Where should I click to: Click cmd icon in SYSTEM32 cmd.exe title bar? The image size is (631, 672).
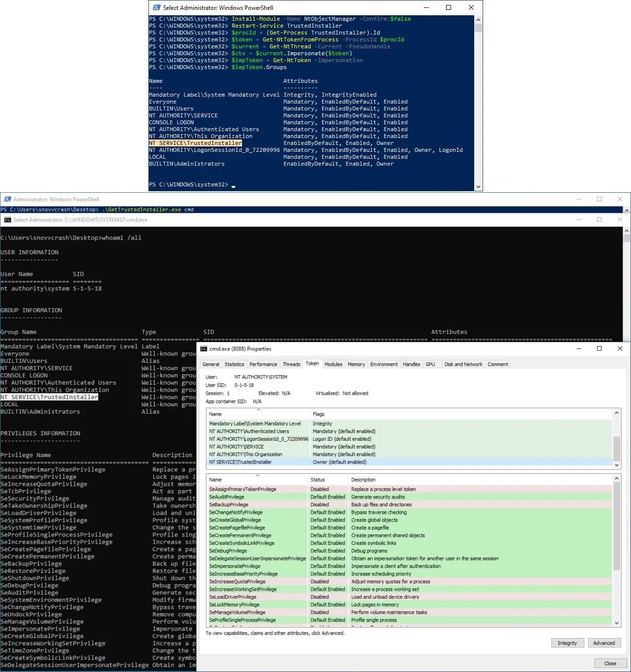[x=7, y=220]
